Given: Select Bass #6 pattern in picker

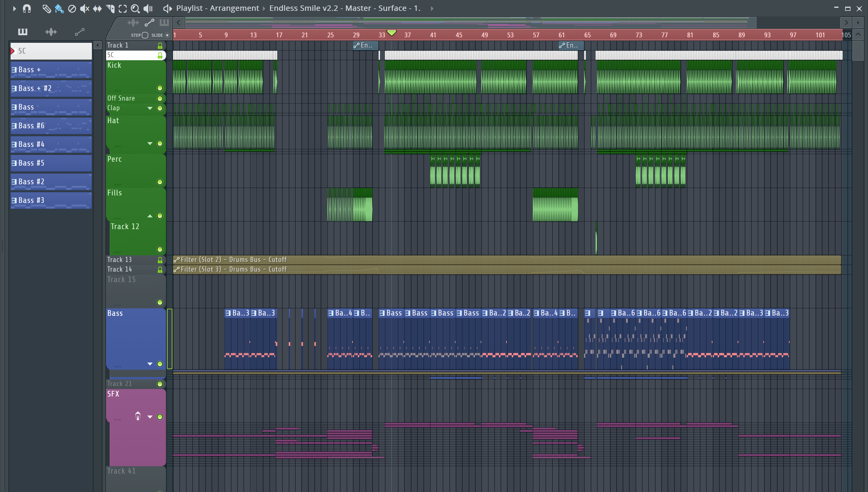Looking at the screenshot, I should click(x=51, y=126).
